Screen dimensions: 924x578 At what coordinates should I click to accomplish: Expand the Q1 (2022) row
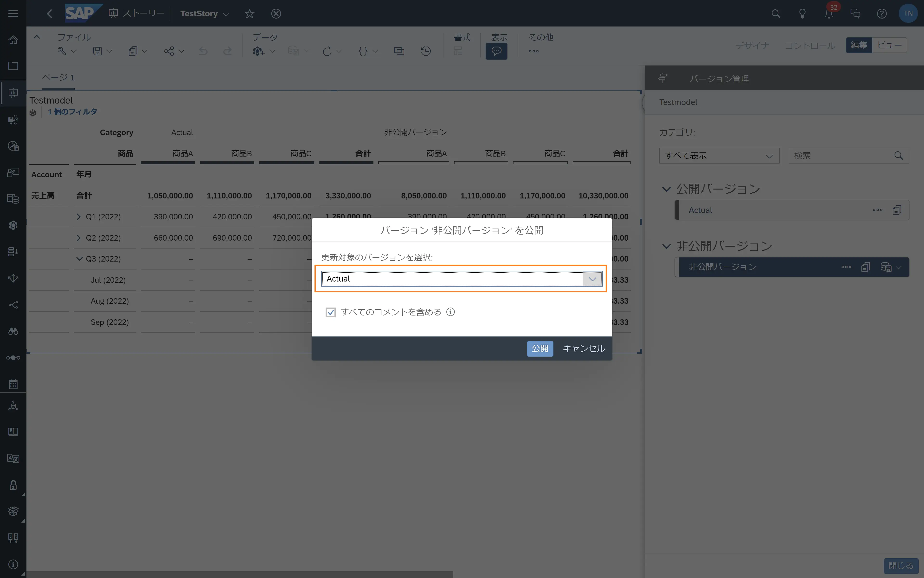point(79,217)
